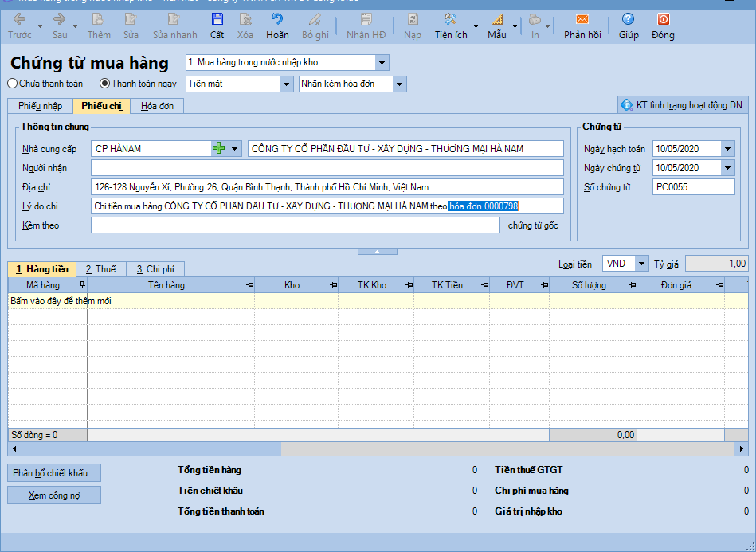The width and height of the screenshot is (756, 552).
Task: Click the Giúp help icon
Action: [629, 25]
